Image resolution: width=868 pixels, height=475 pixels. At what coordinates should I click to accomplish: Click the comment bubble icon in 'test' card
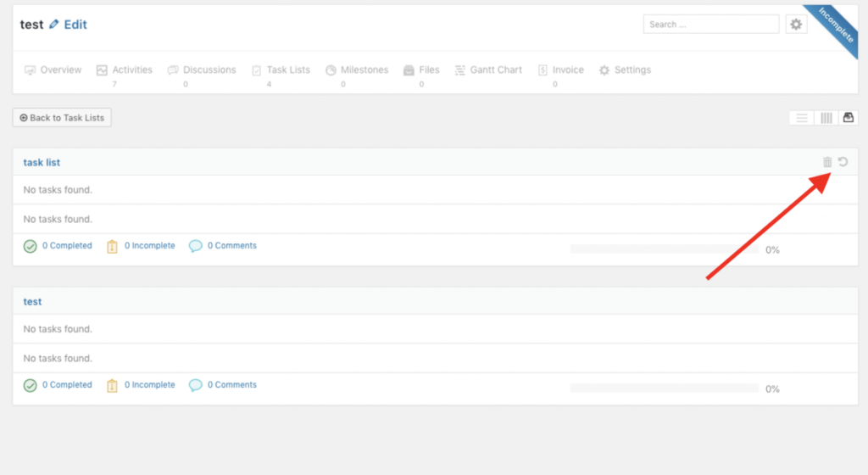[196, 385]
